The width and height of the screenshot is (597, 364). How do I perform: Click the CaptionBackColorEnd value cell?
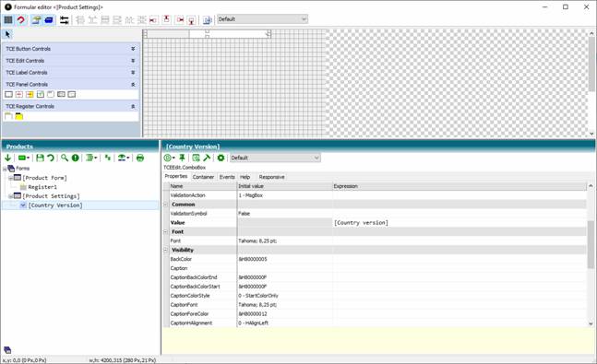[285, 277]
